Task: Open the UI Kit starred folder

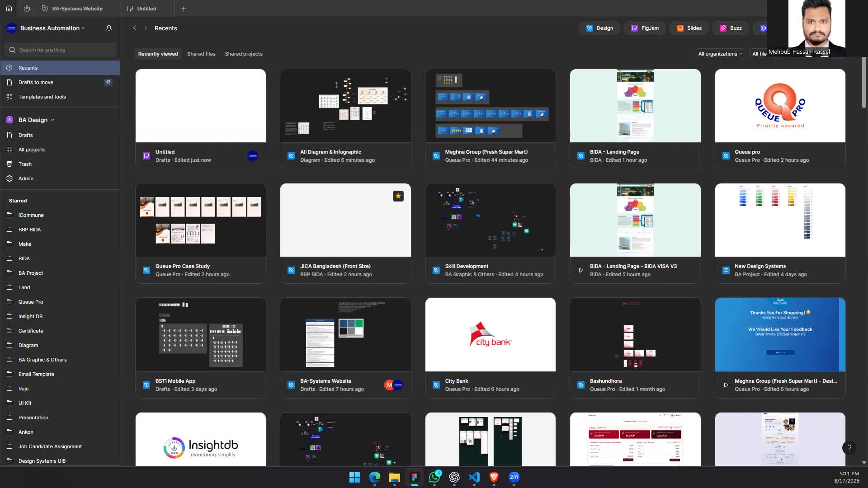Action: tap(60, 403)
